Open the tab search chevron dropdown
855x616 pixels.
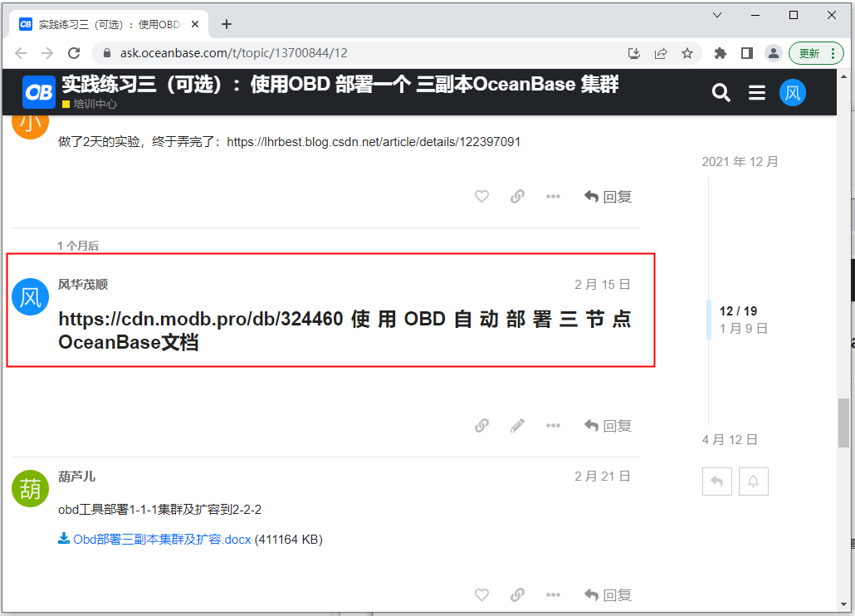tap(717, 15)
